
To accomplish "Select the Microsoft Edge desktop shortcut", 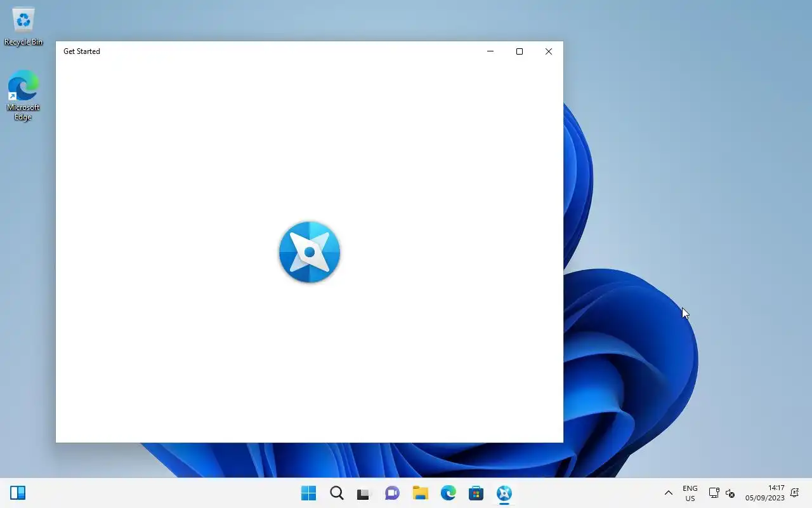I will [x=23, y=95].
